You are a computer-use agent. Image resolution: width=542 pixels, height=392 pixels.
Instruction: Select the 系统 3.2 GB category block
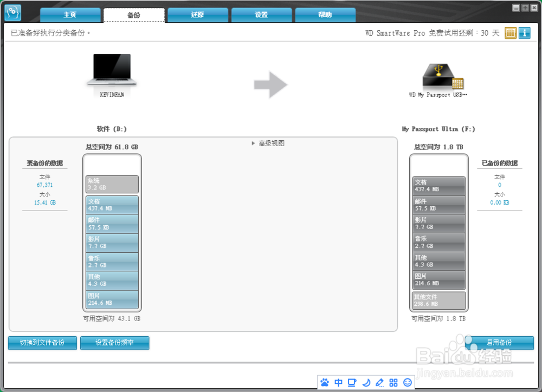pos(112,184)
